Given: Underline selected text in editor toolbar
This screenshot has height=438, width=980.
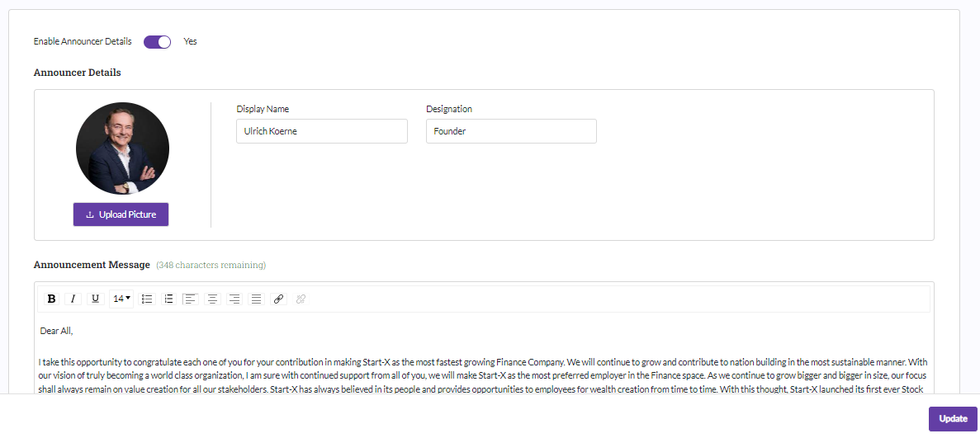Looking at the screenshot, I should [95, 299].
